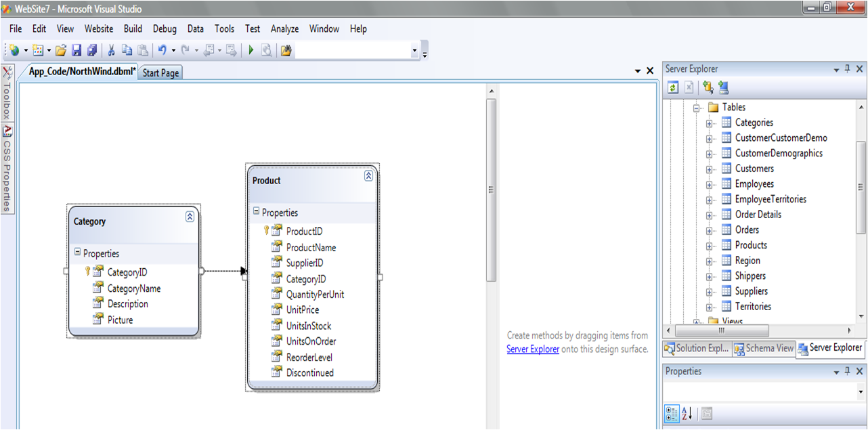The height and width of the screenshot is (430, 868).
Task: Select the CustomerDemographics table
Action: point(779,154)
